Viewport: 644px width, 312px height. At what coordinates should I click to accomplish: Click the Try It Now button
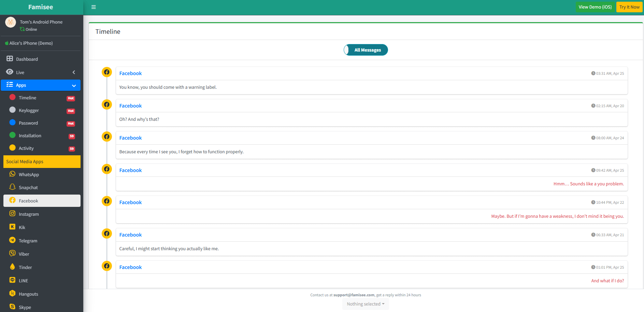coord(629,7)
